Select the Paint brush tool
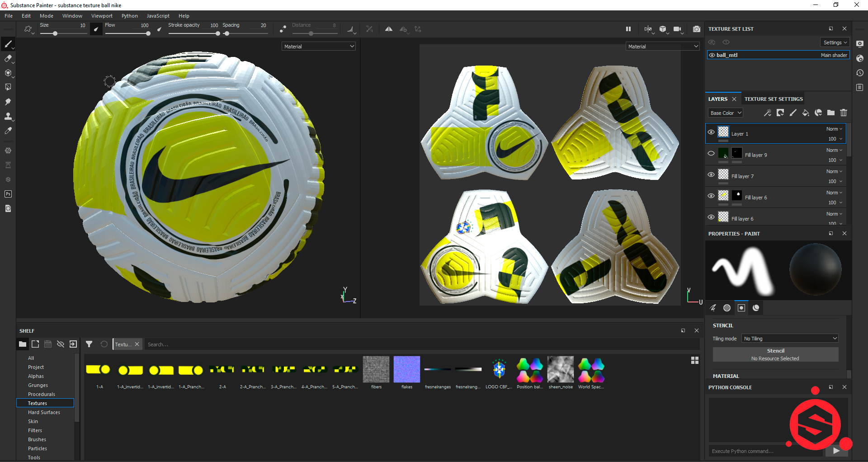The height and width of the screenshot is (462, 868). (x=8, y=44)
